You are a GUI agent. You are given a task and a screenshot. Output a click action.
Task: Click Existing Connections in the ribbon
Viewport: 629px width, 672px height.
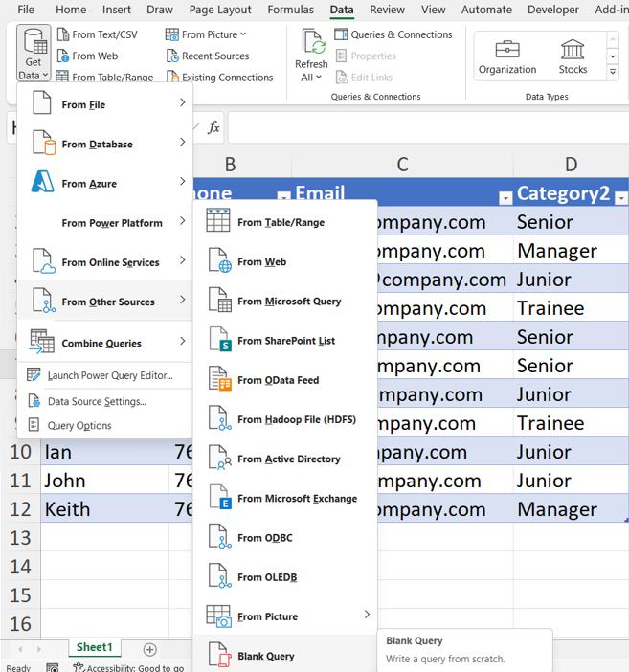(x=220, y=78)
